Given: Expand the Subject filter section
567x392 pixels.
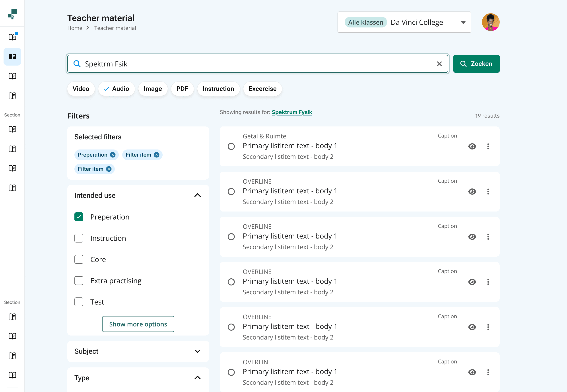Looking at the screenshot, I should [x=197, y=351].
